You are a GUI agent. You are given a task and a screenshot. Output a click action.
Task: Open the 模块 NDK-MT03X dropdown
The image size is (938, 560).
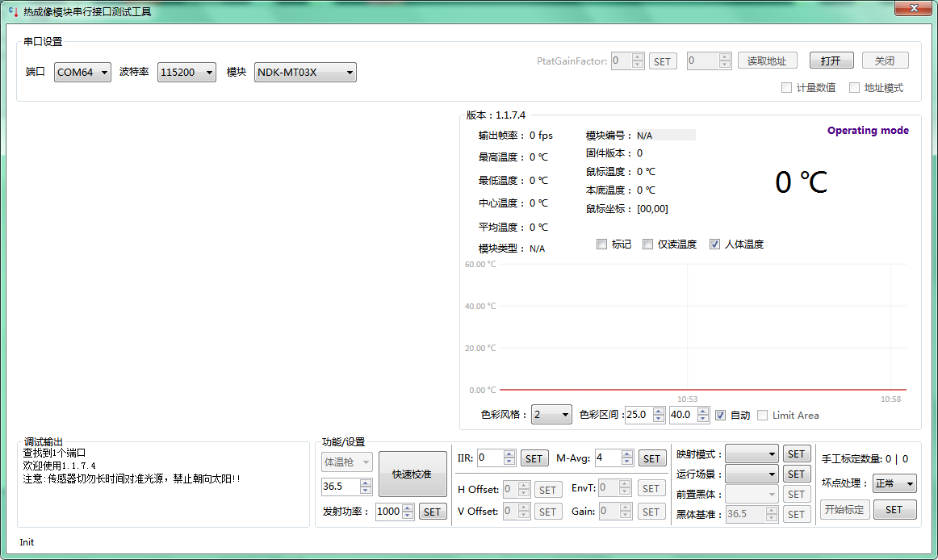point(305,73)
